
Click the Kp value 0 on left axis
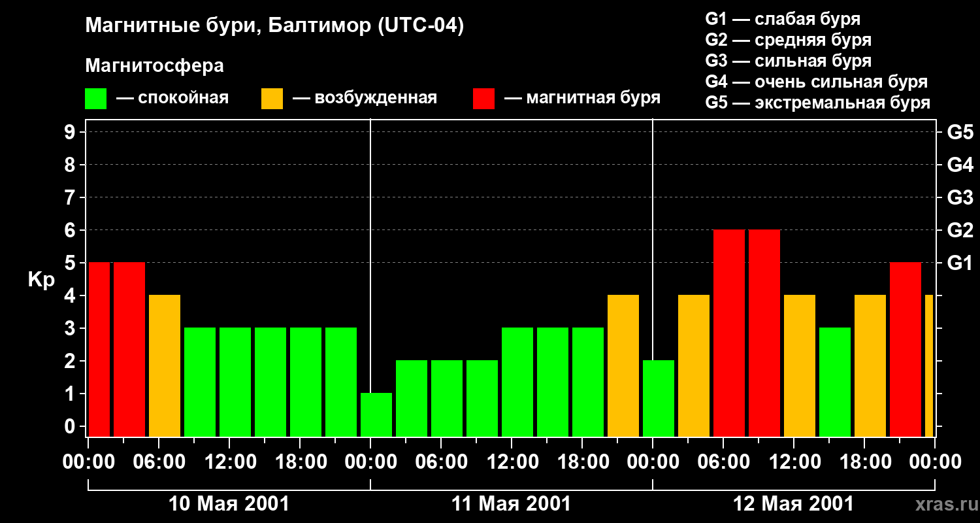71,426
